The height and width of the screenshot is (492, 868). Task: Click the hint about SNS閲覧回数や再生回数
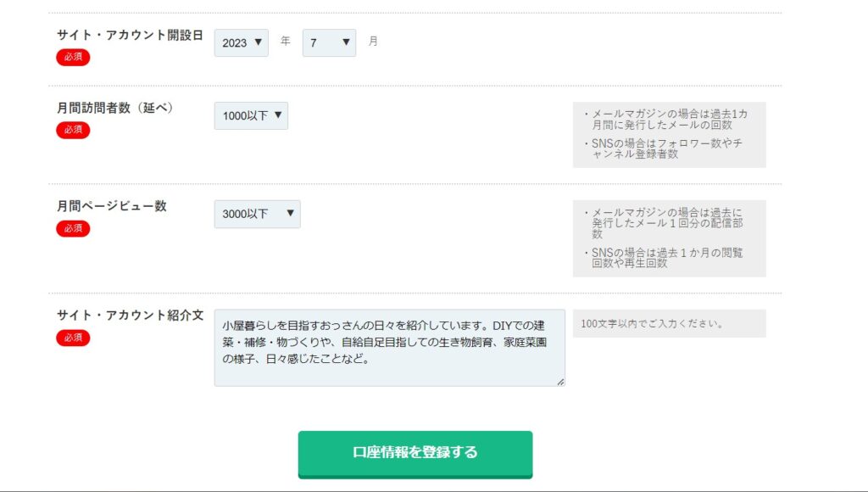point(664,258)
